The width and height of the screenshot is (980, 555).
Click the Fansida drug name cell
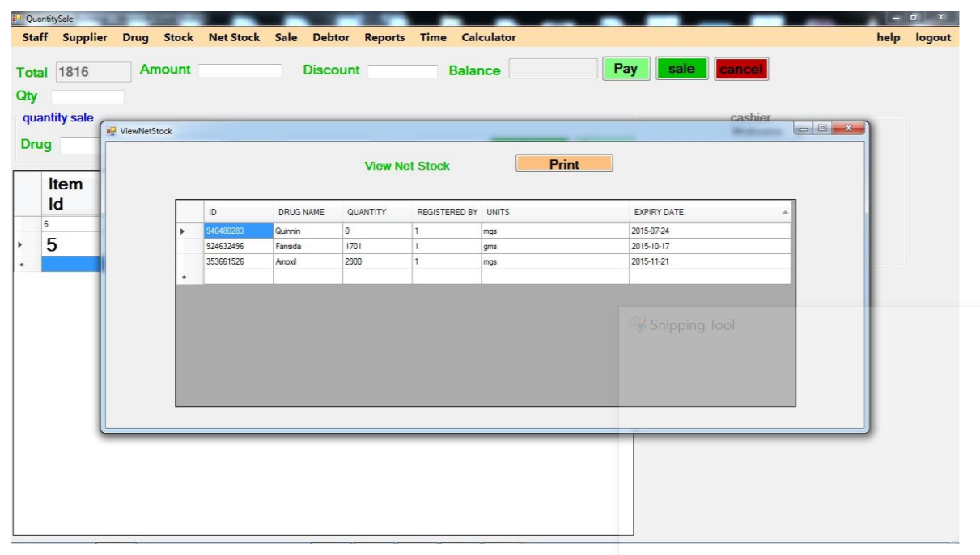pos(308,246)
